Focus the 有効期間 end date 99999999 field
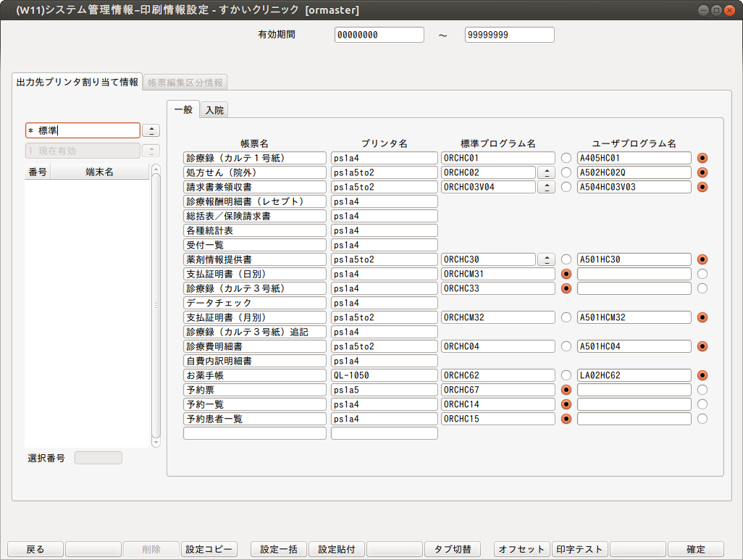This screenshot has height=560, width=743. [x=509, y=35]
